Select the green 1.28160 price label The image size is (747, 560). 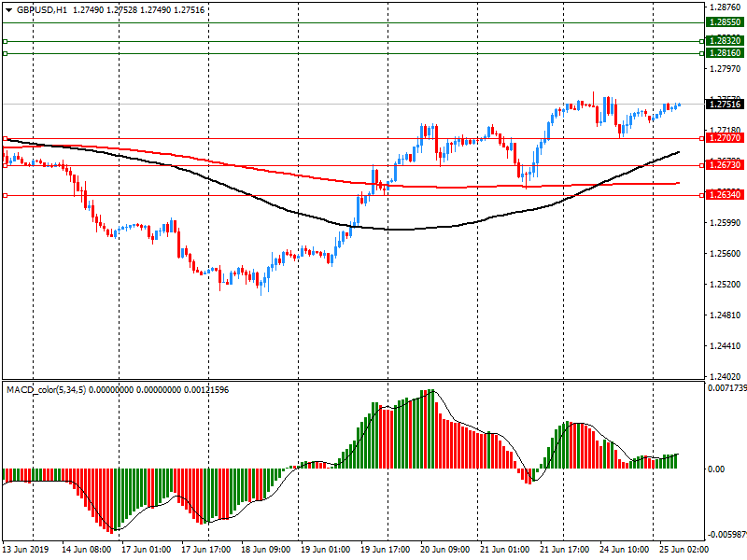click(x=725, y=53)
